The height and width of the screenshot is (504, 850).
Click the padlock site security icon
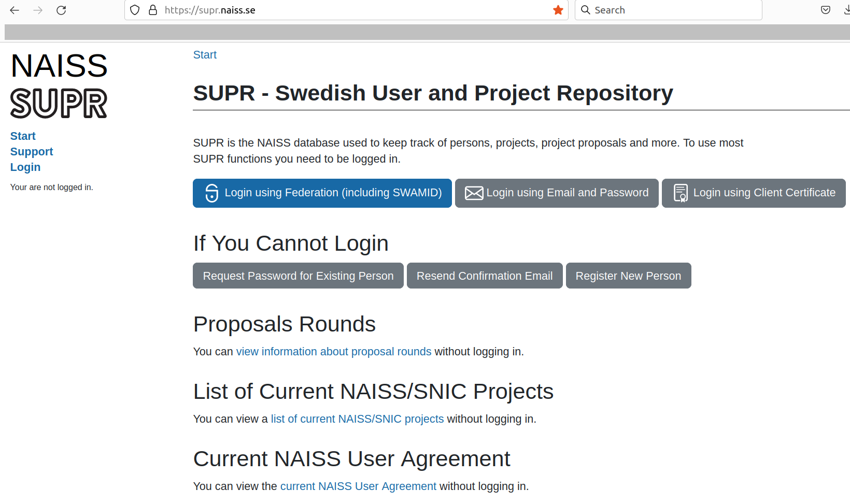[153, 10]
